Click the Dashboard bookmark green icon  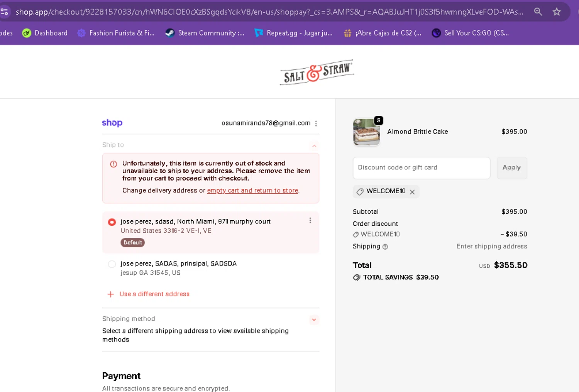[27, 33]
